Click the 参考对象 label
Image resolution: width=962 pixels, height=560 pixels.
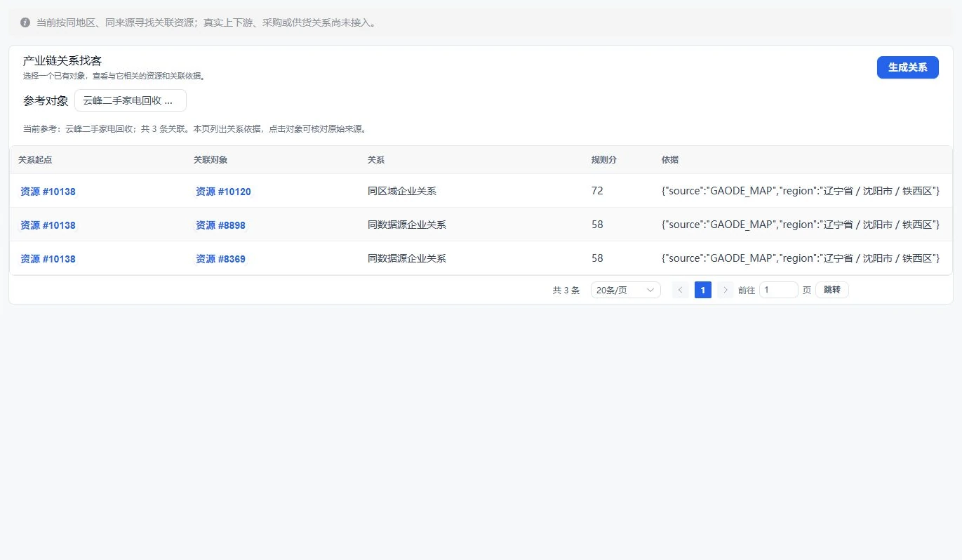click(46, 101)
